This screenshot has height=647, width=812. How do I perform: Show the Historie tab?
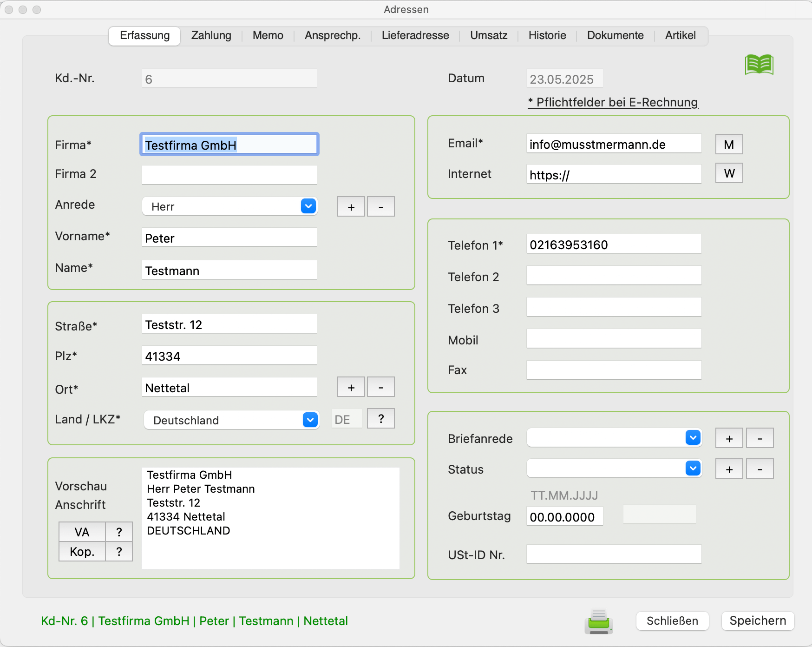pyautogui.click(x=547, y=36)
